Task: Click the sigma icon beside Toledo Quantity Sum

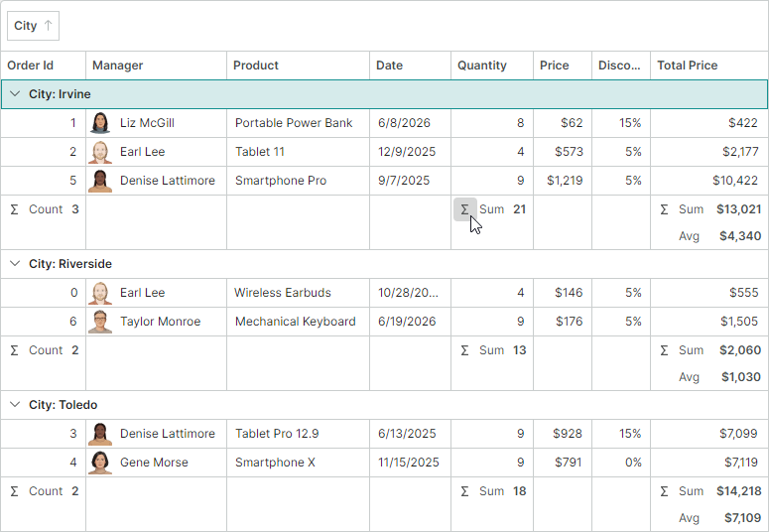Action: 465,491
